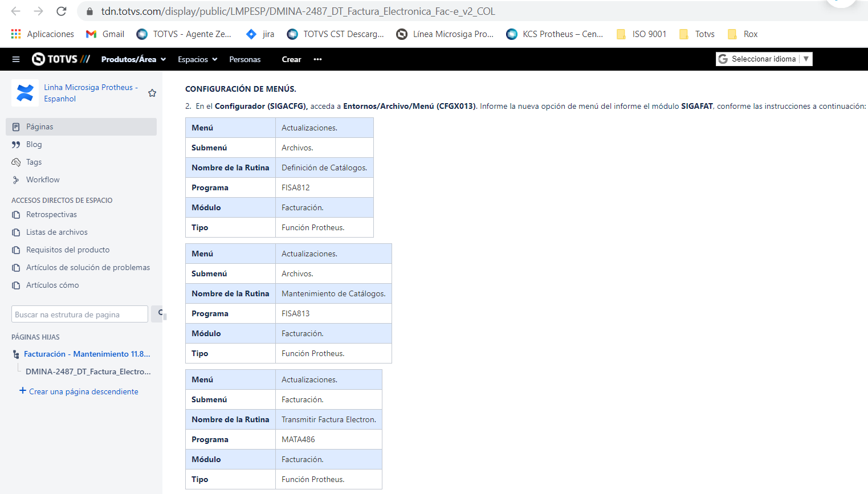The width and height of the screenshot is (868, 494).
Task: Open the Produtos/Área dropdown menu
Action: point(133,59)
